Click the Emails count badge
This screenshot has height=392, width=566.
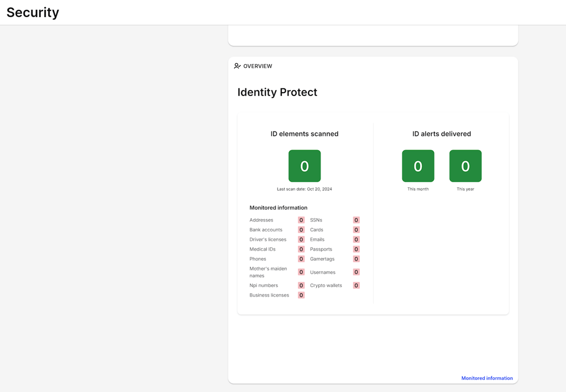[x=357, y=240]
